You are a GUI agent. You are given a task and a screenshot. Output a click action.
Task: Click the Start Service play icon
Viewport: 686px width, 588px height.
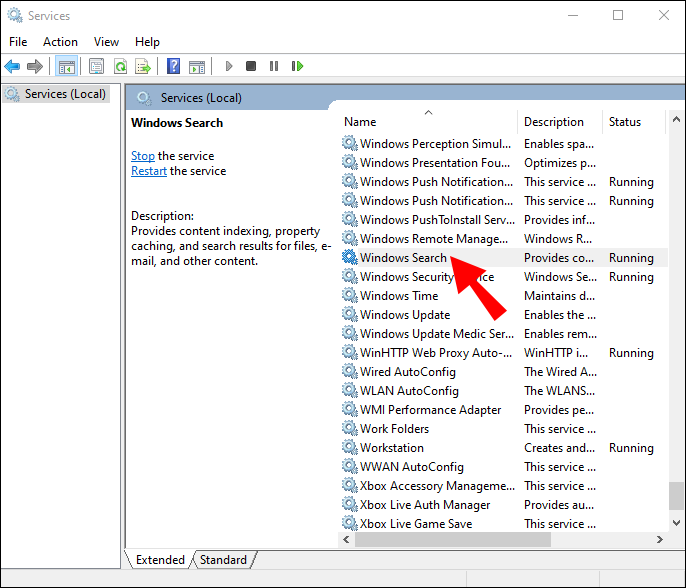point(229,66)
